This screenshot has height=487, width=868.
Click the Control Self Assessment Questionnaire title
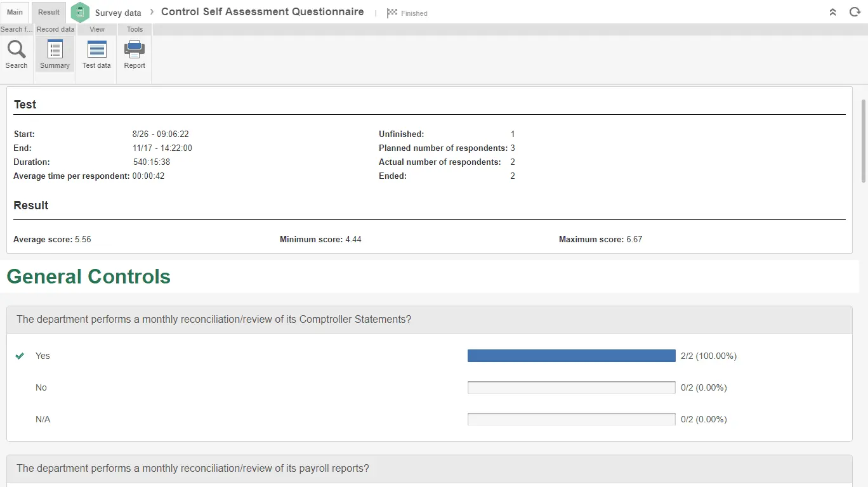pos(263,12)
